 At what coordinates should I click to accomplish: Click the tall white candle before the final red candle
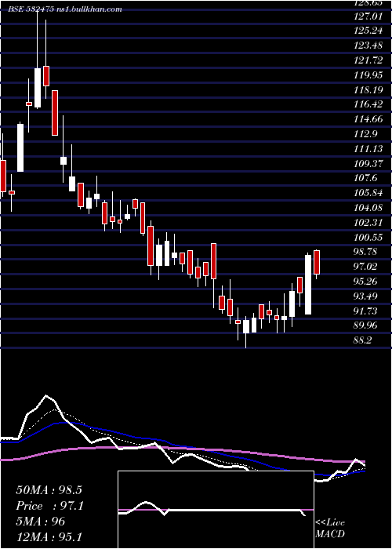(308, 285)
